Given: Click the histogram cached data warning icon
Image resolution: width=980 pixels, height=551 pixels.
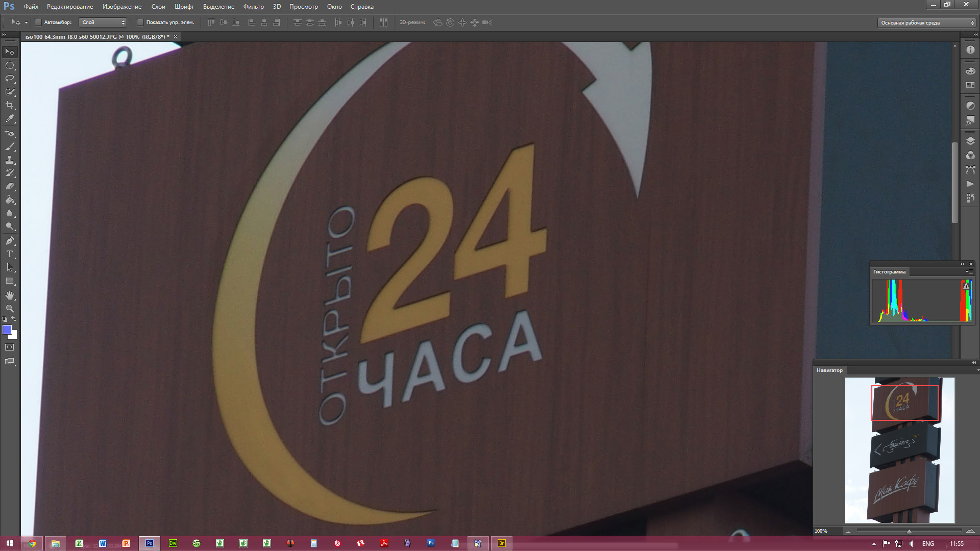Looking at the screenshot, I should tap(966, 286).
